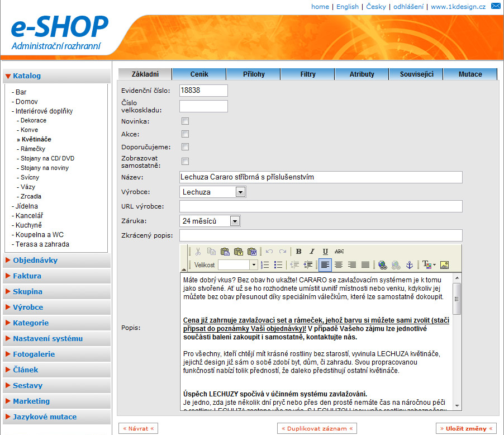Enable the Akce checkbox

tap(185, 134)
